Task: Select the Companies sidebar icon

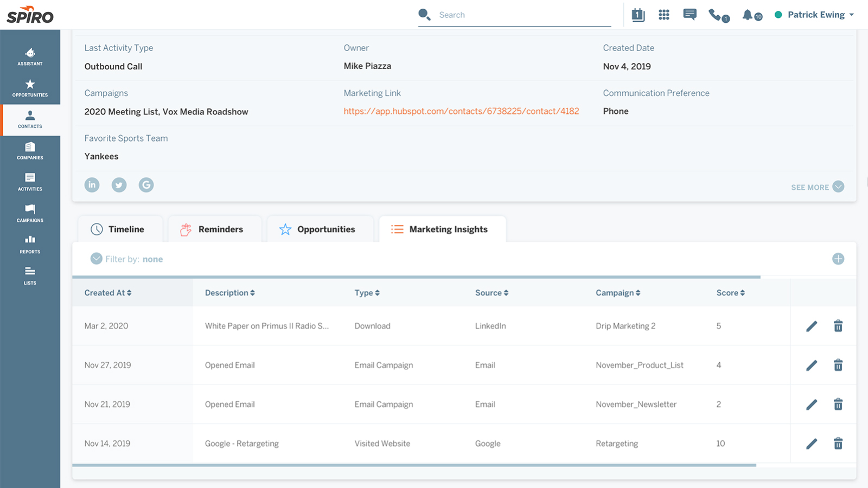Action: (30, 152)
